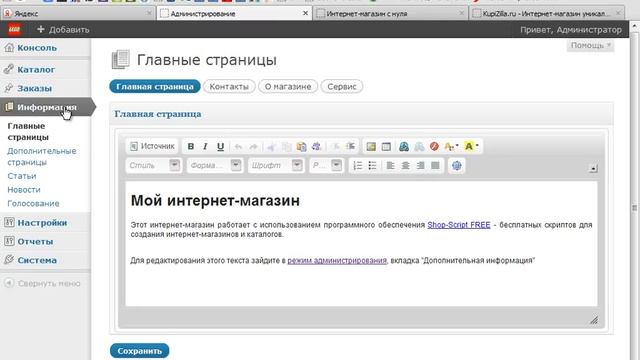Viewport: 640px width, 360px height.
Task: Follow the режим администрирования link
Action: click(337, 260)
